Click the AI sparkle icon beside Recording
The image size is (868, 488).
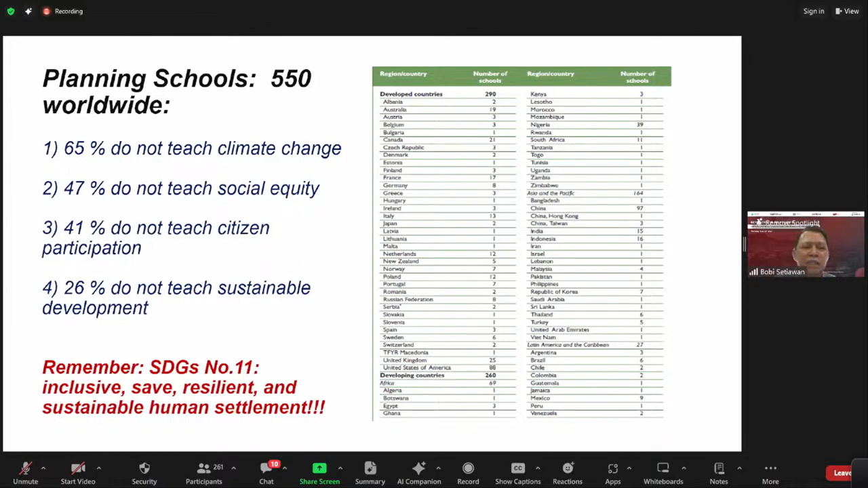point(28,12)
